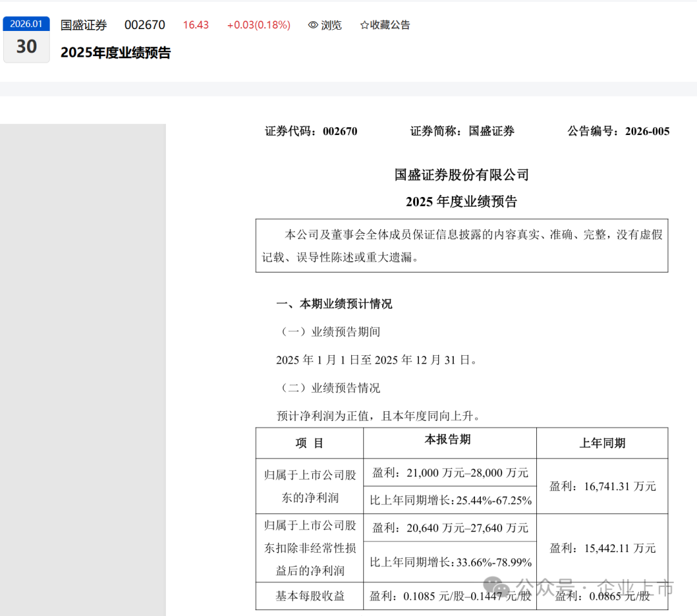Click subheading (一)业绩预告期间
The width and height of the screenshot is (697, 616).
tap(328, 332)
